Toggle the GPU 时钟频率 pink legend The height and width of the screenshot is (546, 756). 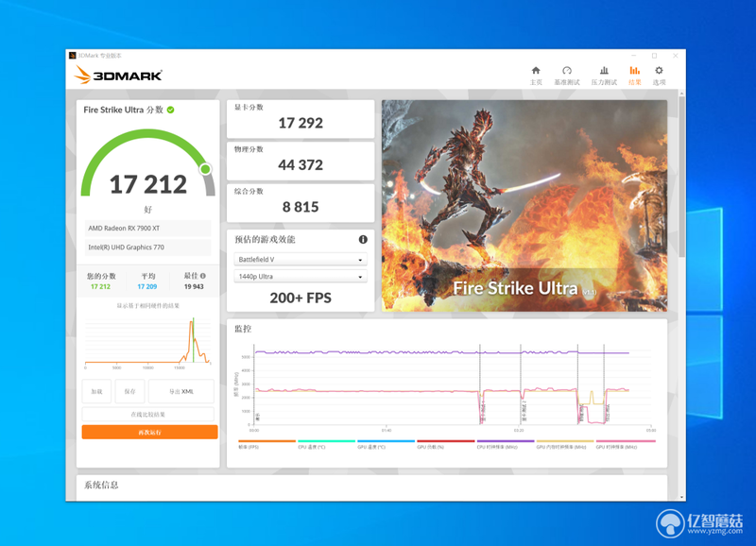pyautogui.click(x=626, y=444)
